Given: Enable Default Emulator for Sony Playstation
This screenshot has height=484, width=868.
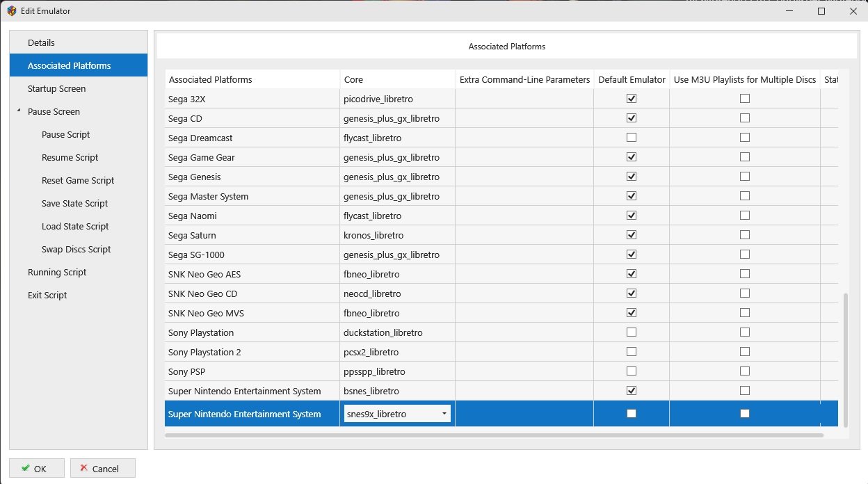Looking at the screenshot, I should (x=632, y=332).
